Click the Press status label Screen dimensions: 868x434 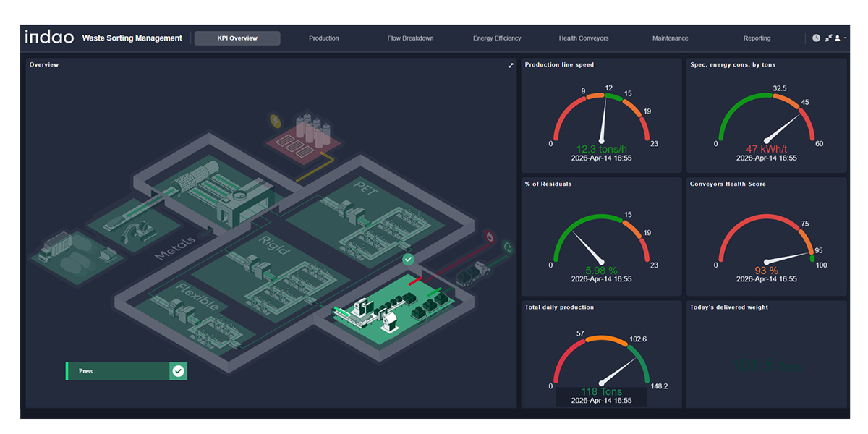click(x=86, y=371)
